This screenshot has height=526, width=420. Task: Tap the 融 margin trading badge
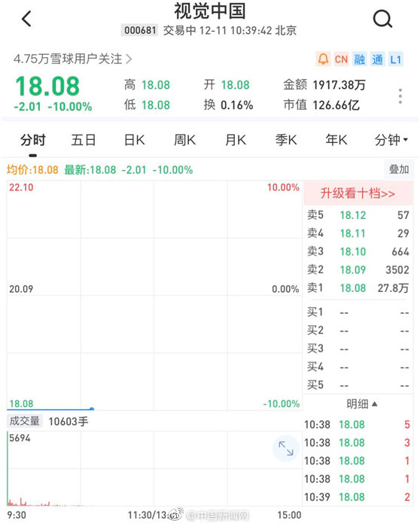point(359,59)
